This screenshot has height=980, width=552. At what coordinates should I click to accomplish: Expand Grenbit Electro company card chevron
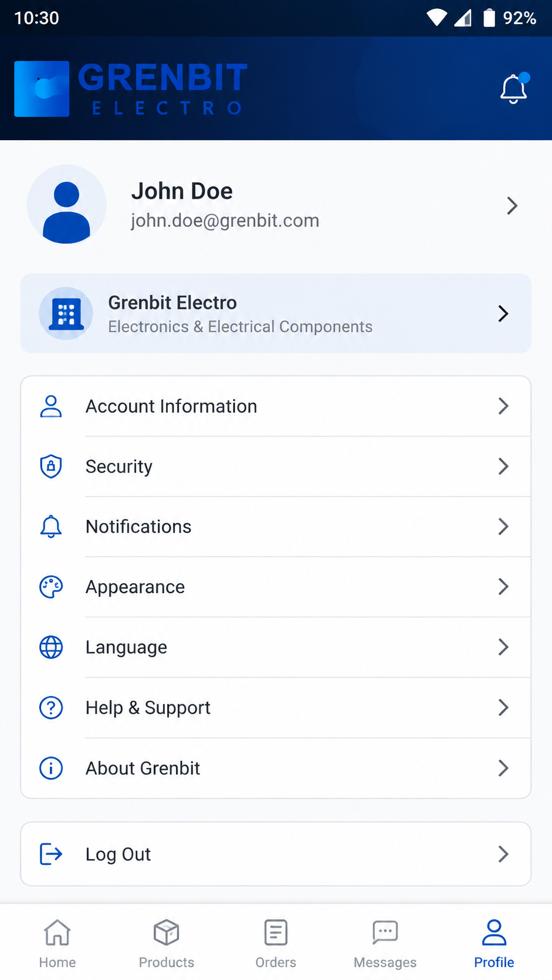click(503, 314)
